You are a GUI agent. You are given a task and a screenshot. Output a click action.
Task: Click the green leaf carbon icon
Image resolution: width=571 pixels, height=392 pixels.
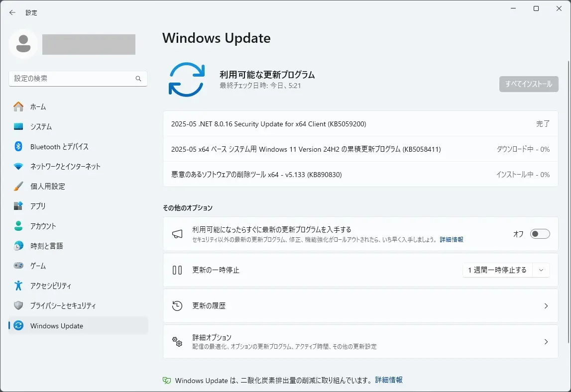(x=167, y=381)
